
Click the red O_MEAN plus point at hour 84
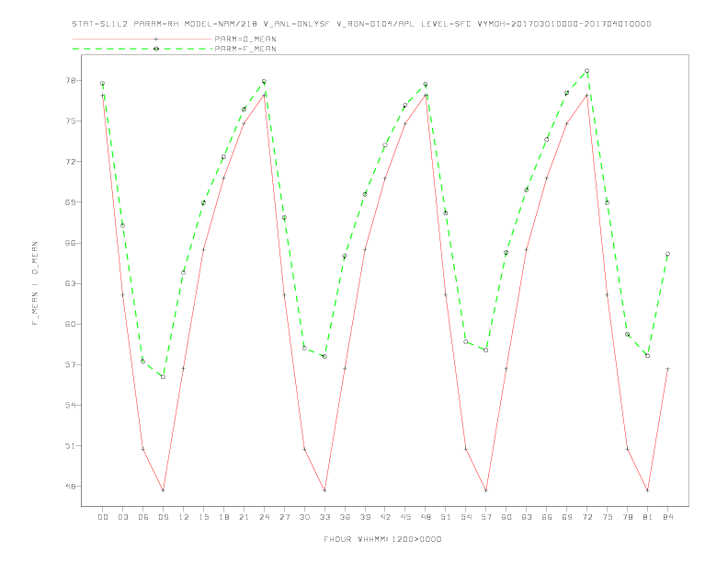click(x=667, y=369)
